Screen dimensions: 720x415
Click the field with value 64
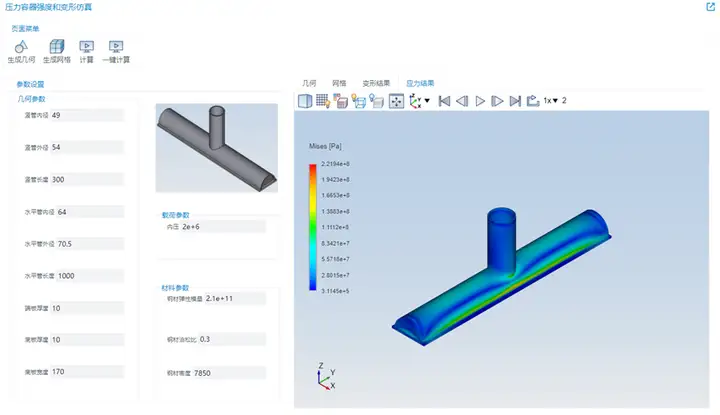click(x=90, y=212)
